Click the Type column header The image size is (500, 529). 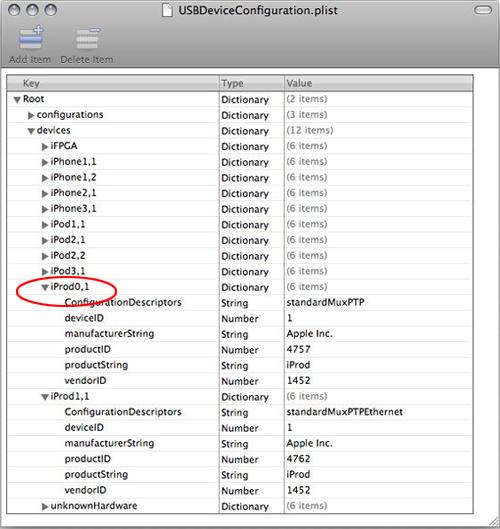(252, 83)
